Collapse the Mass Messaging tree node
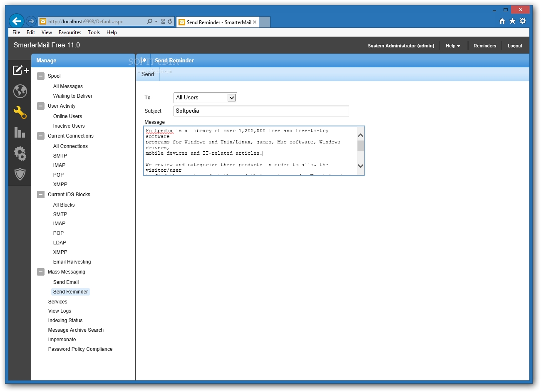 coord(41,272)
